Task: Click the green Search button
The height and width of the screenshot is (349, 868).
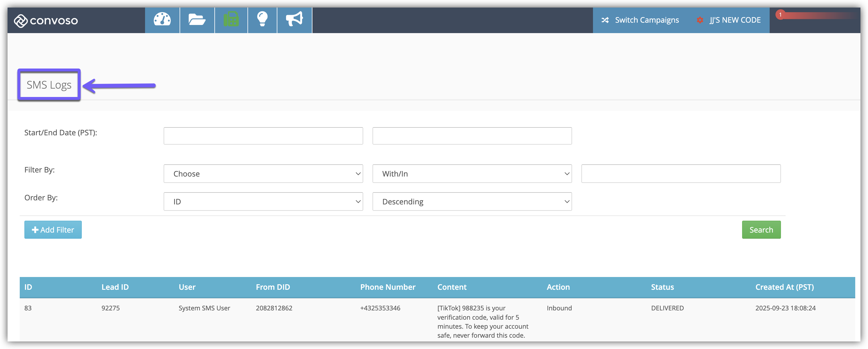Action: point(761,230)
